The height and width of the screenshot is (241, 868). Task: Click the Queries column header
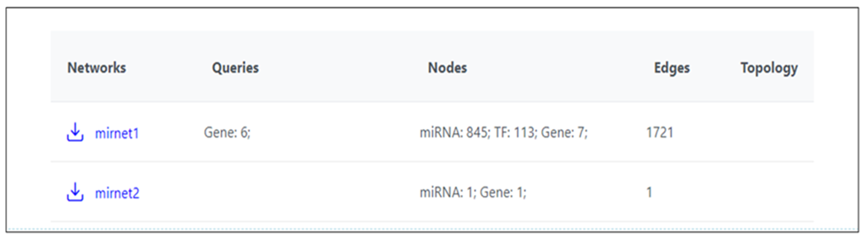(x=235, y=68)
